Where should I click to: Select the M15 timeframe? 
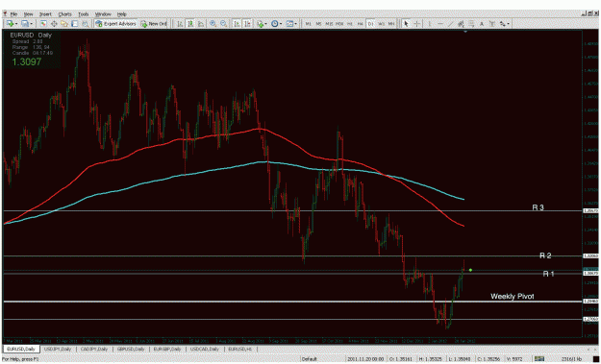point(329,24)
